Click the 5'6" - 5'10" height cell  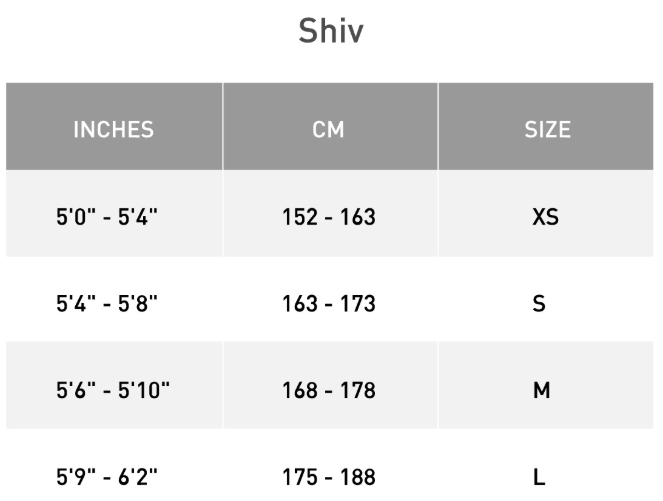(114, 390)
